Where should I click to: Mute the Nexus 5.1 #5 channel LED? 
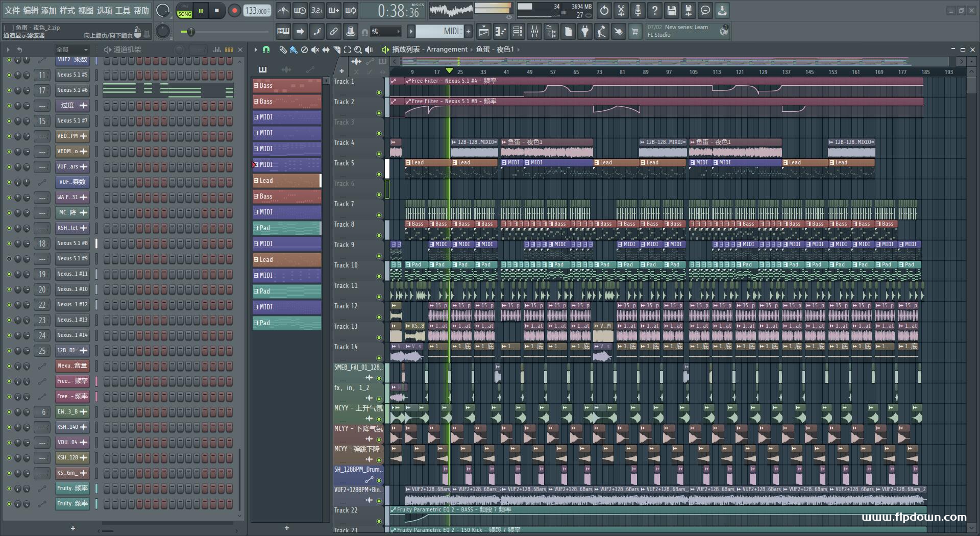(9, 75)
